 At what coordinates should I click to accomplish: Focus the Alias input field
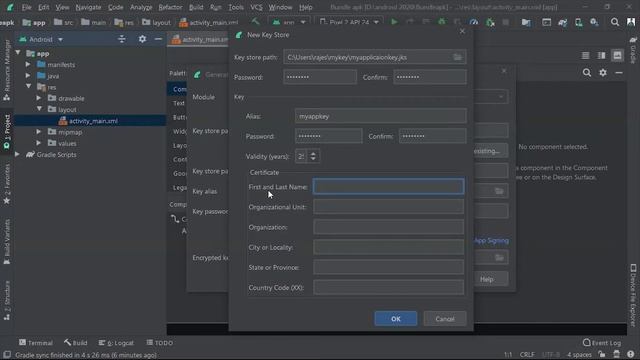pos(380,116)
